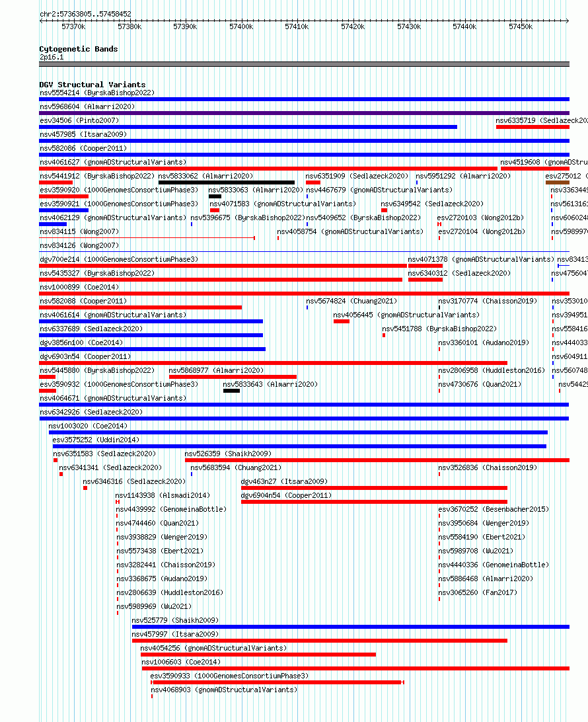Select nsv6349542 (Sedlazeck2020) variant
The width and height of the screenshot is (588, 722).
tap(432, 204)
